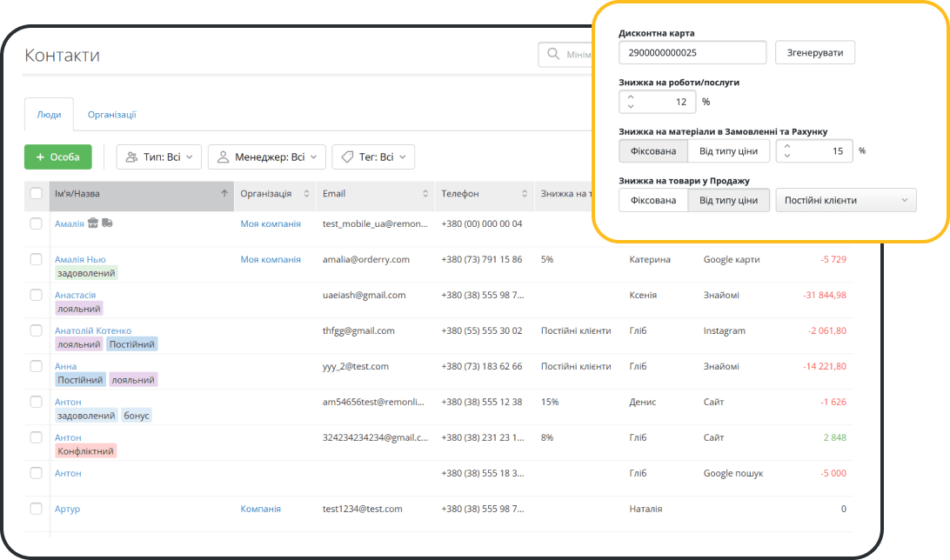Screen dimensions: 950x560
Task: Decrease the materials discount with the down arrow
Action: pyautogui.click(x=787, y=156)
